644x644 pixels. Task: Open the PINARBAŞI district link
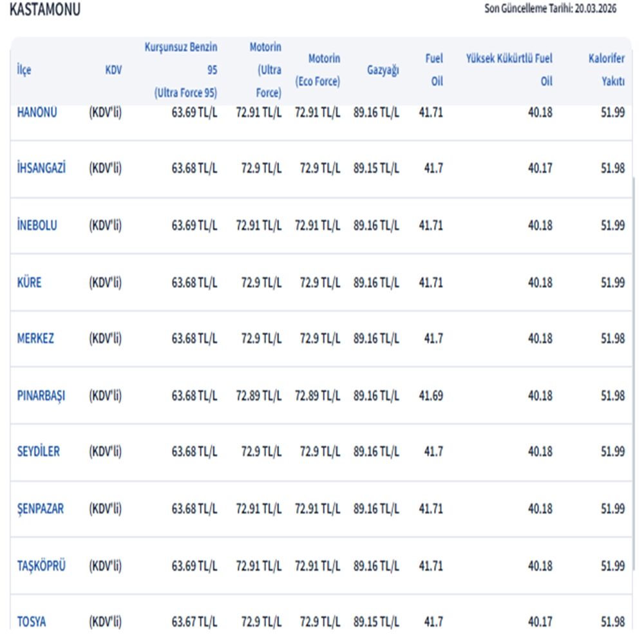coord(41,395)
